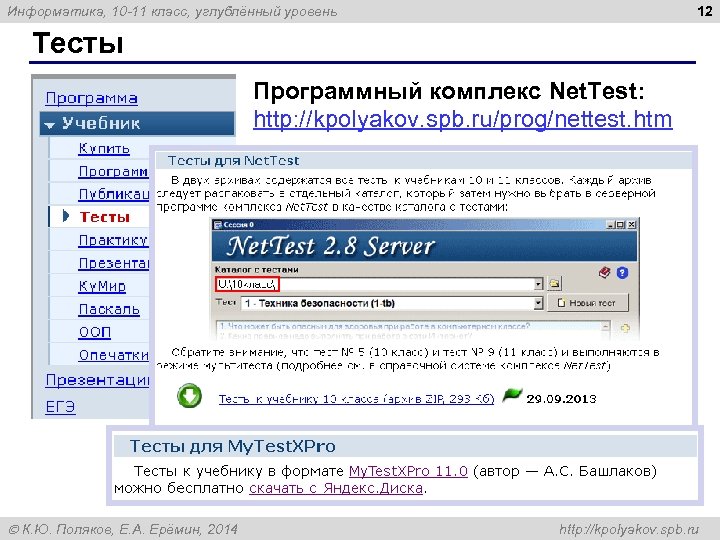Click the footer kpolyakov.spb.ru address

(629, 529)
